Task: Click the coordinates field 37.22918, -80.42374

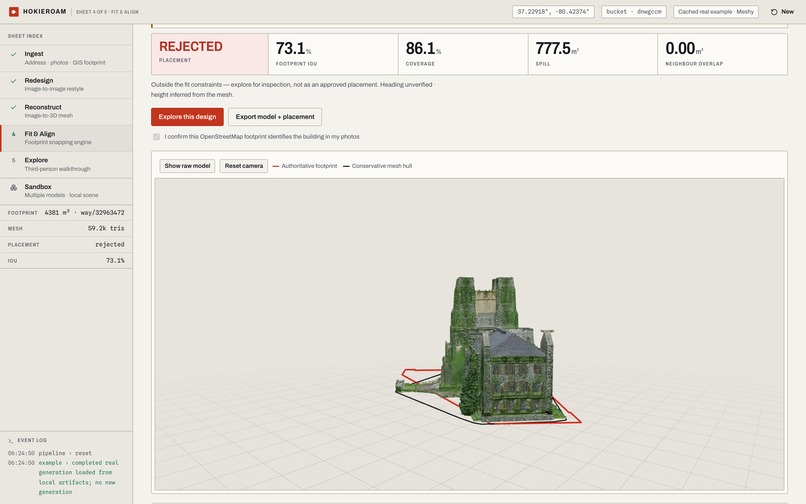Action: (x=553, y=12)
